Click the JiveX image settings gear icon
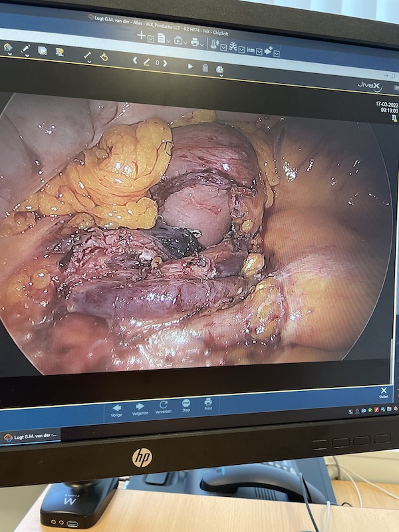 coord(60,52)
